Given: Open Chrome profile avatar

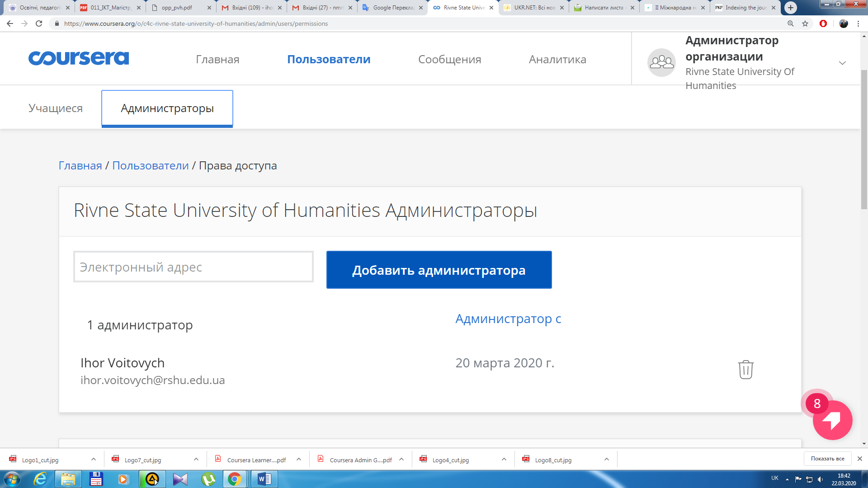Looking at the screenshot, I should (844, 23).
